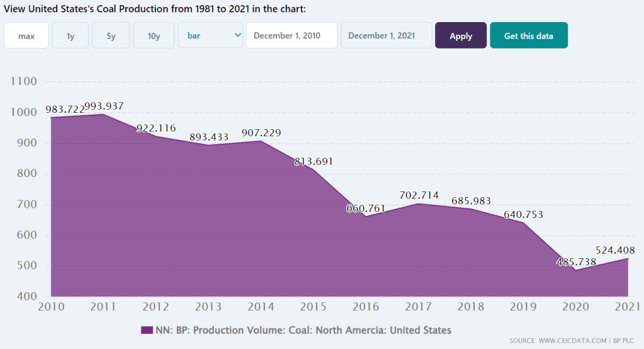Viewport: 644px width, 349px height.
Task: Toggle the purple legend swatch for United States
Action: 147,330
